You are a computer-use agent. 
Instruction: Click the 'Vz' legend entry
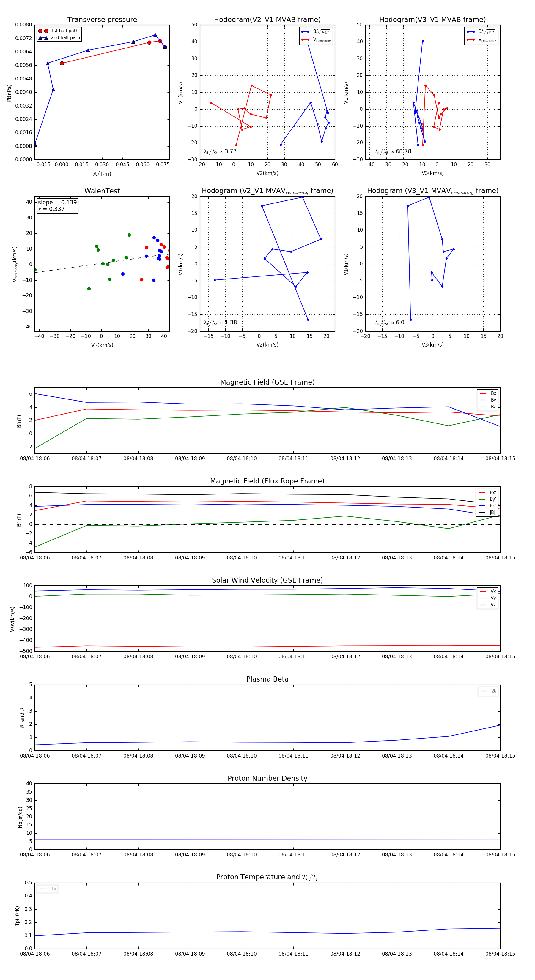[x=488, y=605]
